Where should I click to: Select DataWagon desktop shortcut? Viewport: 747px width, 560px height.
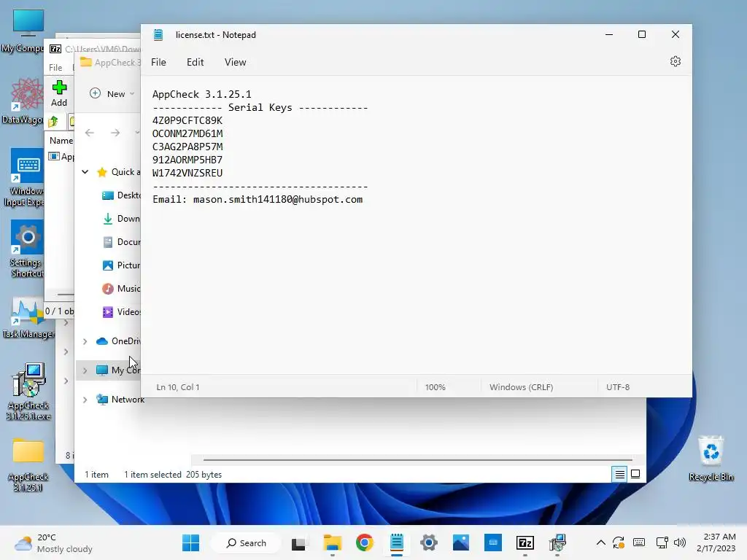(24, 101)
